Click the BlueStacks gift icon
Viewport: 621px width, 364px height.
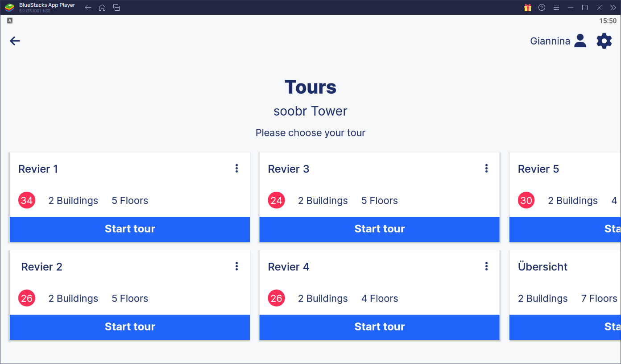(528, 8)
